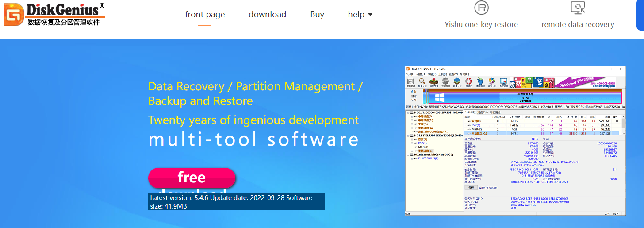Image resolution: width=644 pixels, height=228 pixels.
Task: Open the Buy page in navigation
Action: pos(317,14)
